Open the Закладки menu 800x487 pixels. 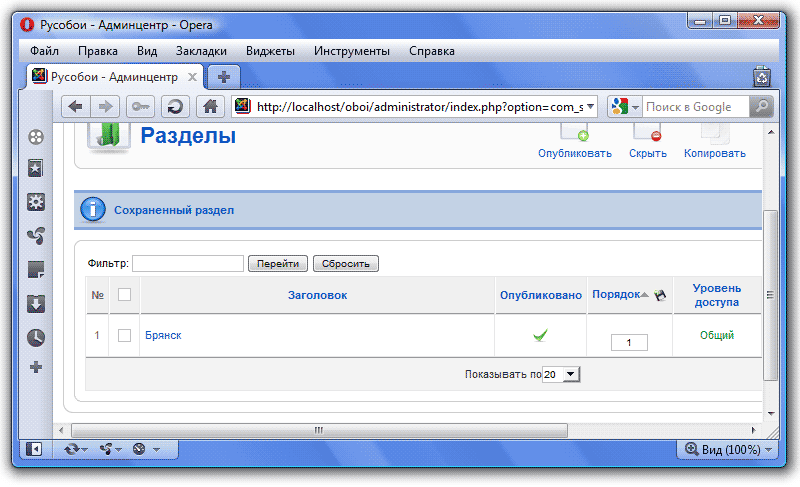point(201,51)
